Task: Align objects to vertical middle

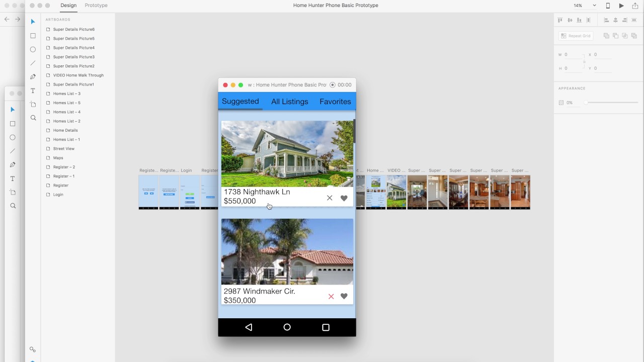Action: coord(570,20)
